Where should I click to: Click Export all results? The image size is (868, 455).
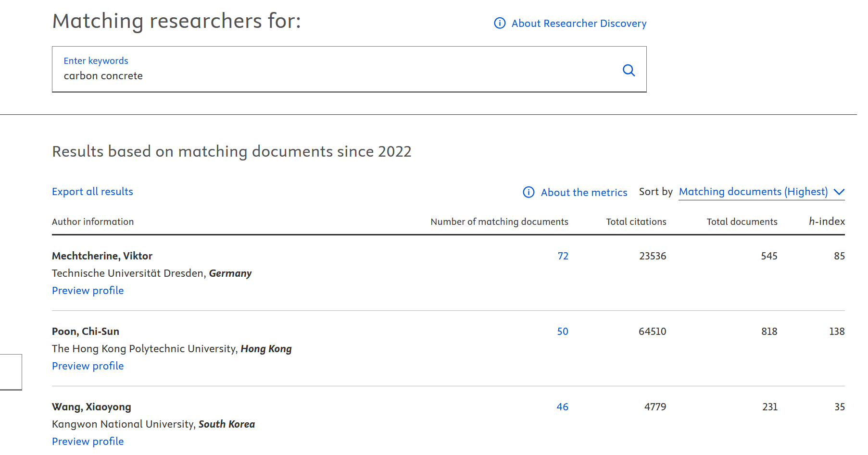point(92,191)
